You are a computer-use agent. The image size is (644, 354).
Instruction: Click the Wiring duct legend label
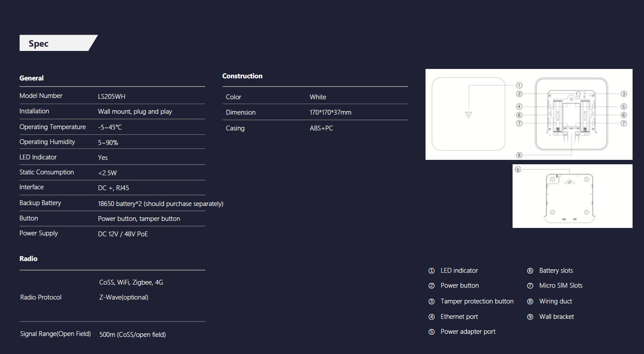[x=555, y=301]
